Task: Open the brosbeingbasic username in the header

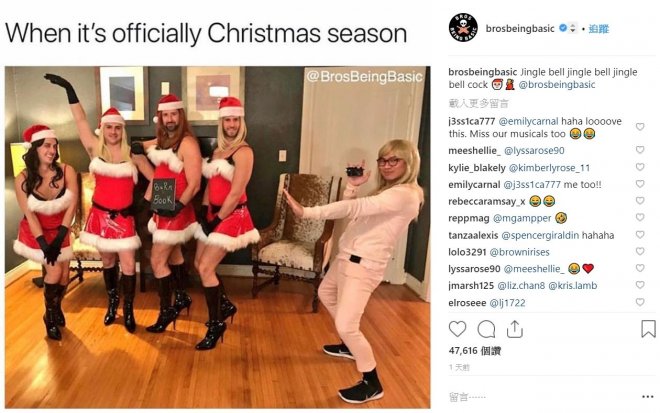Action: click(x=520, y=29)
